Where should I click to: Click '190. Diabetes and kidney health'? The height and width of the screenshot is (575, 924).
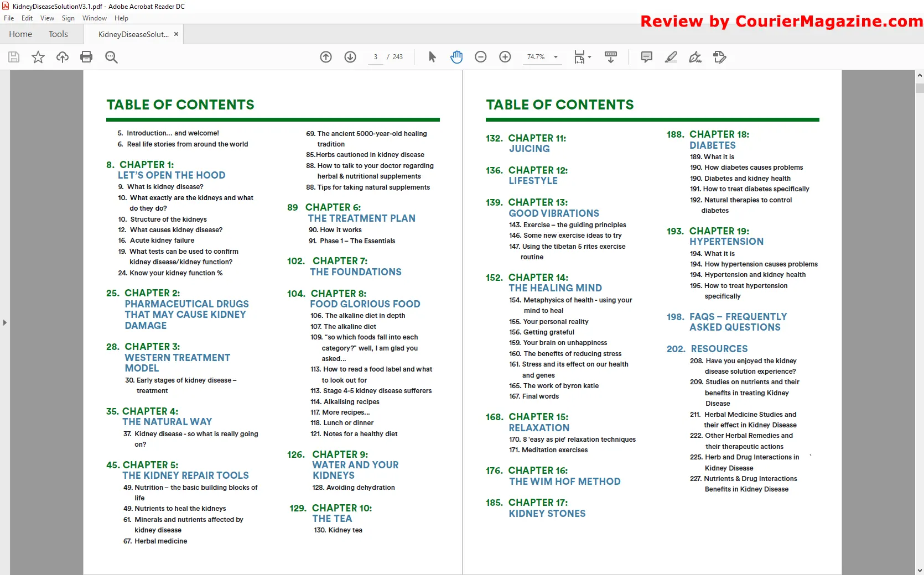tap(740, 179)
